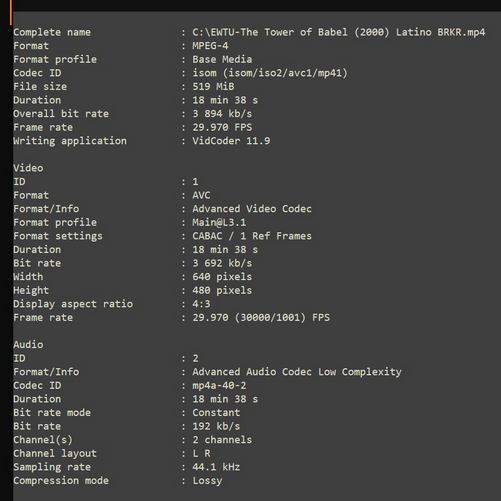Click the Audio section heading
The image size is (501, 501).
tap(28, 345)
